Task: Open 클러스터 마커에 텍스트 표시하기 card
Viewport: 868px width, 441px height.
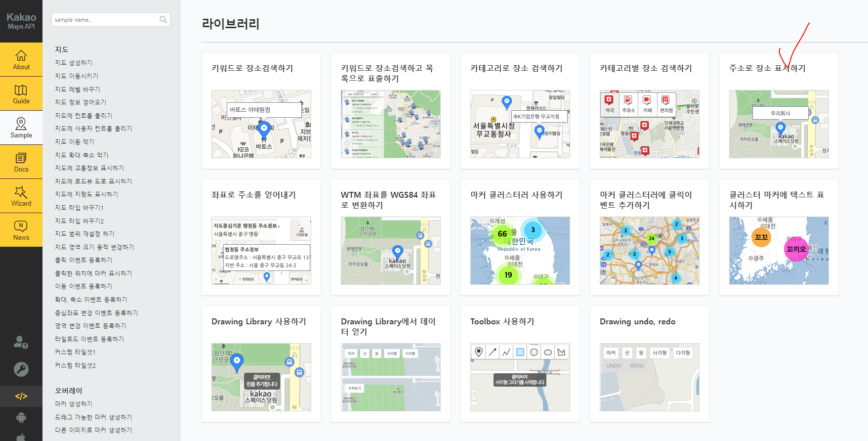Action: pos(779,237)
